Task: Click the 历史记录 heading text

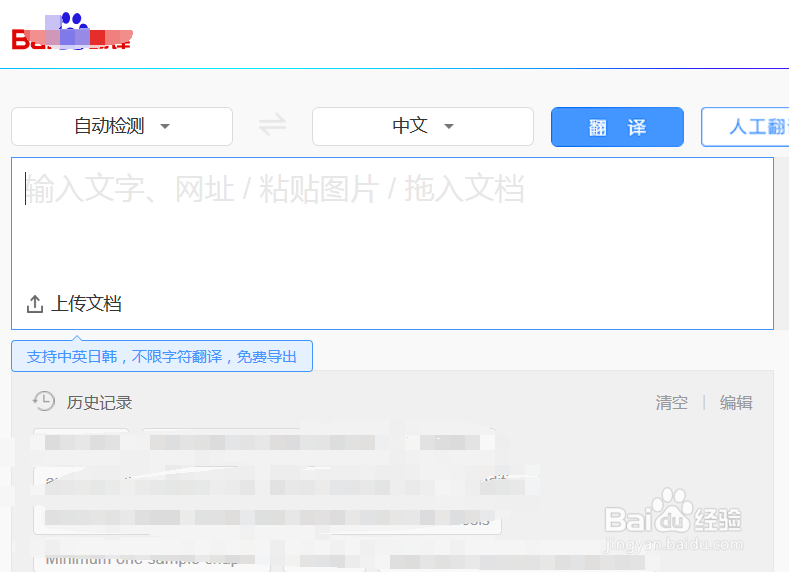Action: click(x=99, y=402)
